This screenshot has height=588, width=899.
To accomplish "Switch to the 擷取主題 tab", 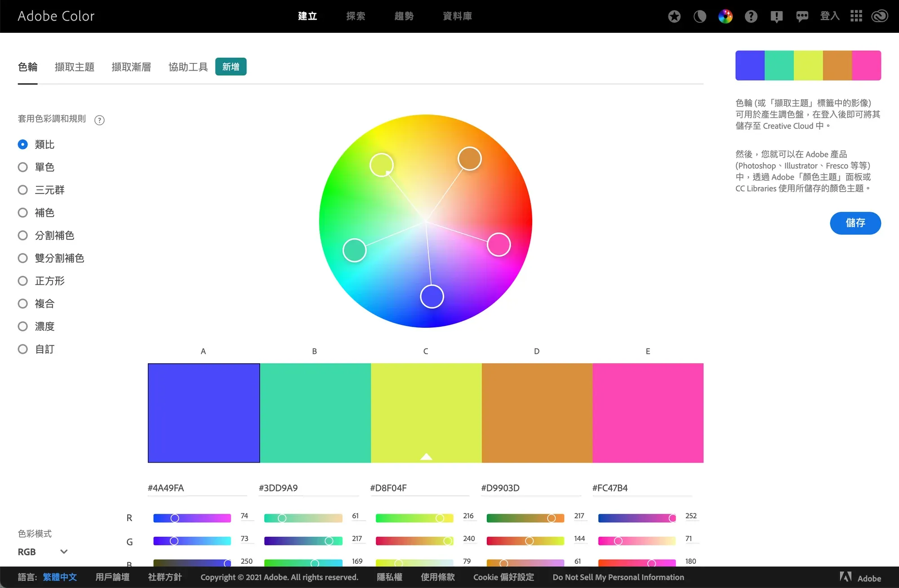I will pyautogui.click(x=75, y=67).
